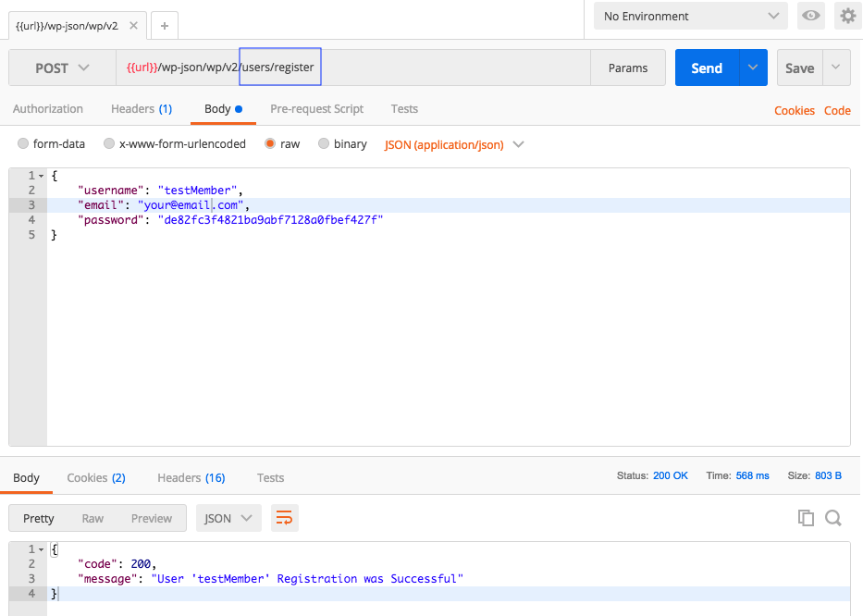Open the Params editor
863x616 pixels.
627,68
